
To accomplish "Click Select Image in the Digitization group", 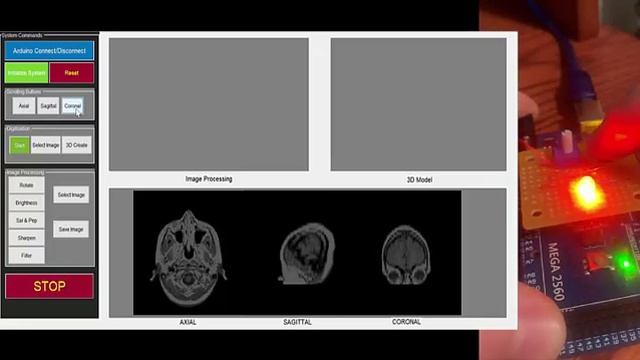I will click(45, 145).
